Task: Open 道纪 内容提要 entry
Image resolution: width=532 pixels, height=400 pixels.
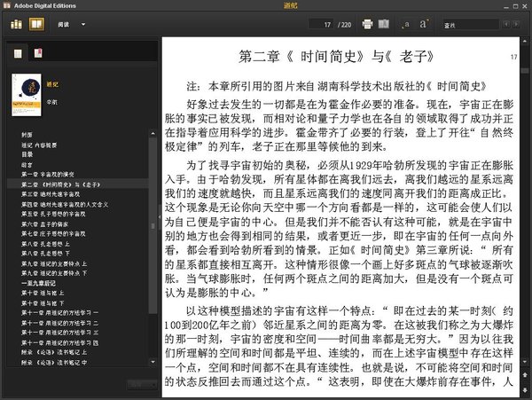Action: point(39,145)
